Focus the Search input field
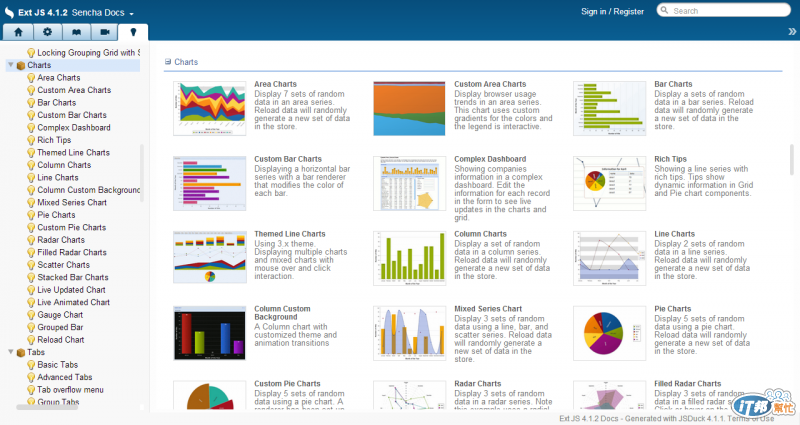800x425 pixels. tap(723, 10)
